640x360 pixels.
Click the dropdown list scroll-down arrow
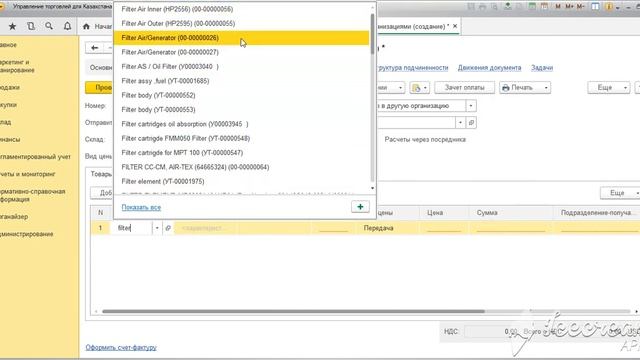pyautogui.click(x=372, y=188)
